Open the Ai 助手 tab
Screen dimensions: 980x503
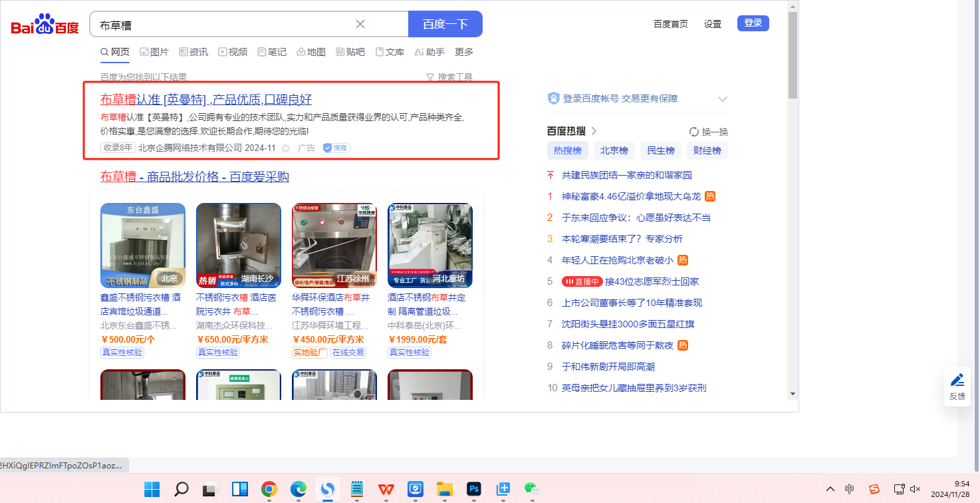coord(429,52)
